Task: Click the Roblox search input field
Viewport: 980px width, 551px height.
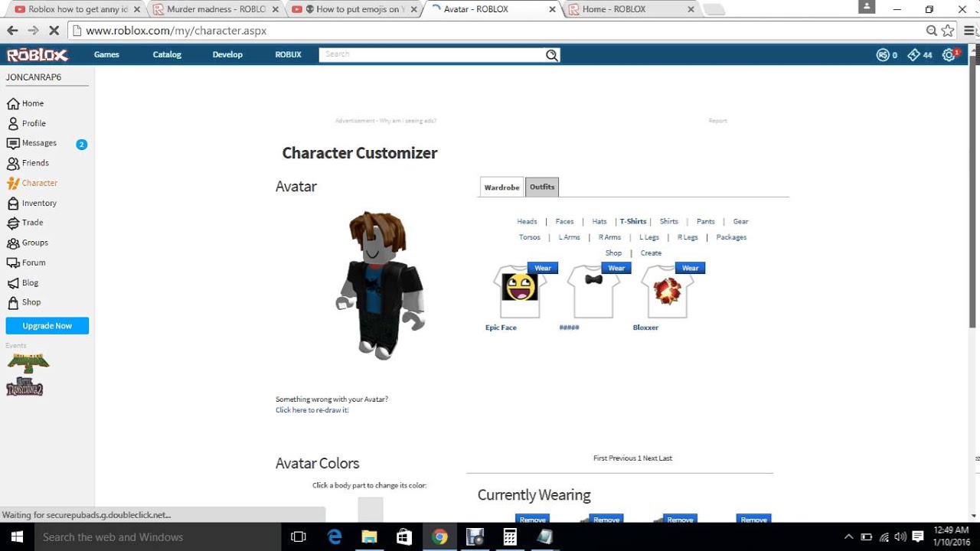Action: tap(432, 54)
